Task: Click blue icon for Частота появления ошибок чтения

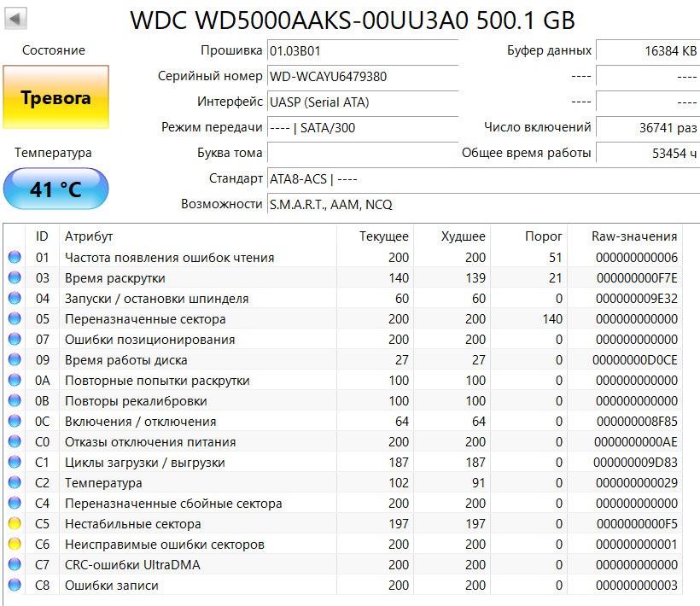Action: coord(15,258)
